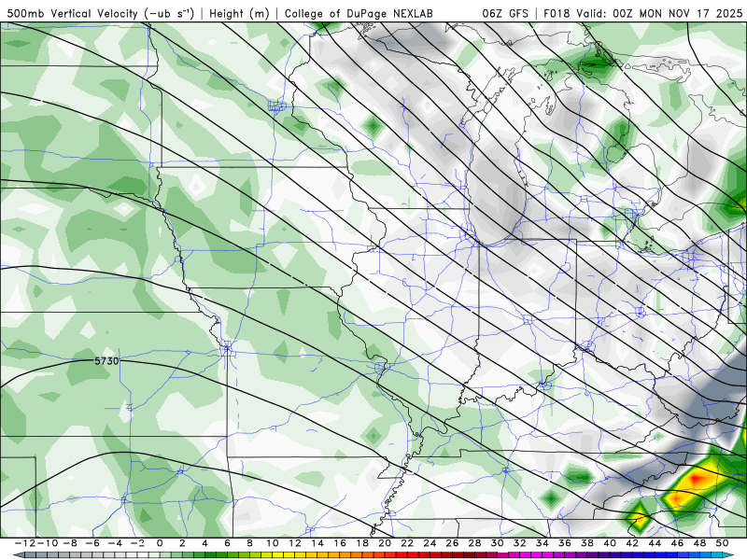Click the 20 value on color scale
Screen dimensions: 747x560
tap(385, 543)
